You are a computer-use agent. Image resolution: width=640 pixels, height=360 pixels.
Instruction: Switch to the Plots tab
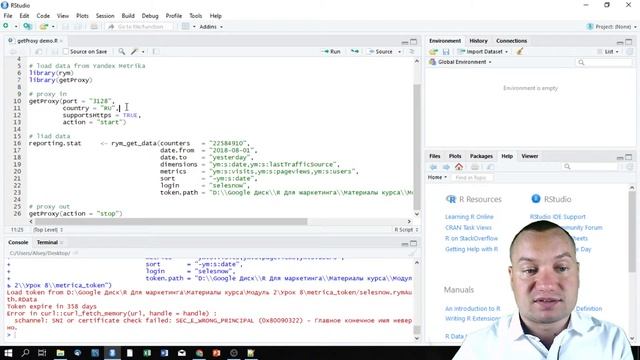pos(455,156)
